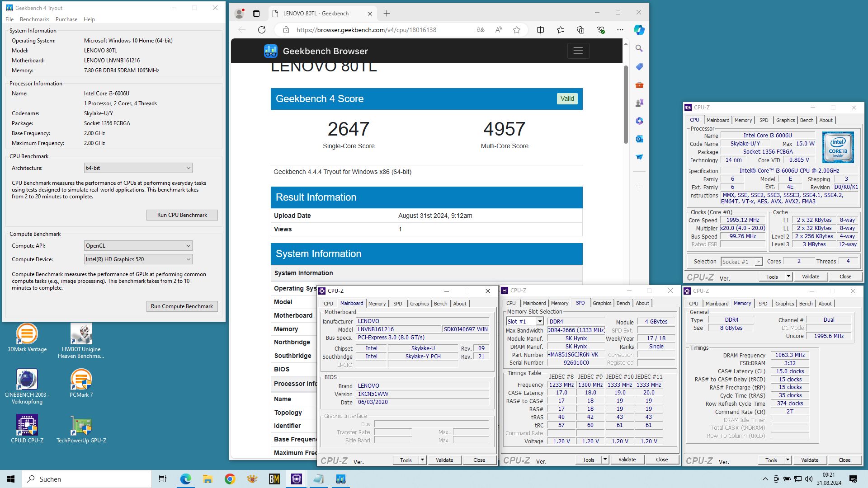Open split screen view in Edge
Viewport: 868px width, 488px height.
pos(540,30)
